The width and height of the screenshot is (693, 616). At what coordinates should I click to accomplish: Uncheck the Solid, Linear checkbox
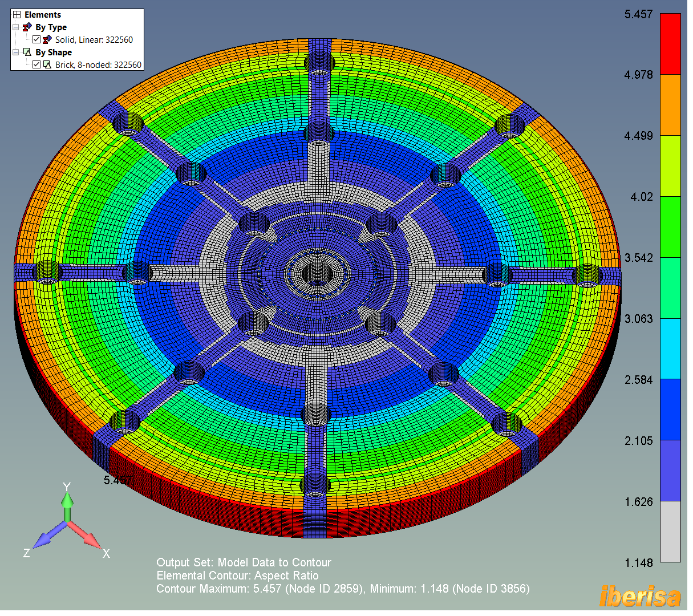[x=37, y=40]
